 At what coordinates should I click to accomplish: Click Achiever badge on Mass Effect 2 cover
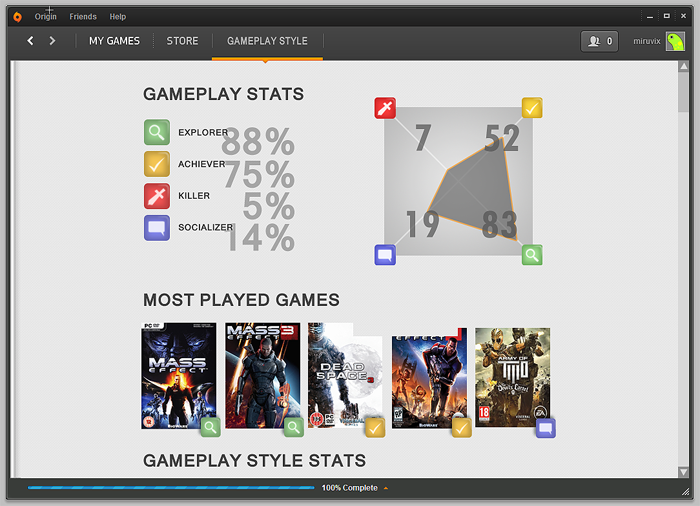(x=462, y=428)
